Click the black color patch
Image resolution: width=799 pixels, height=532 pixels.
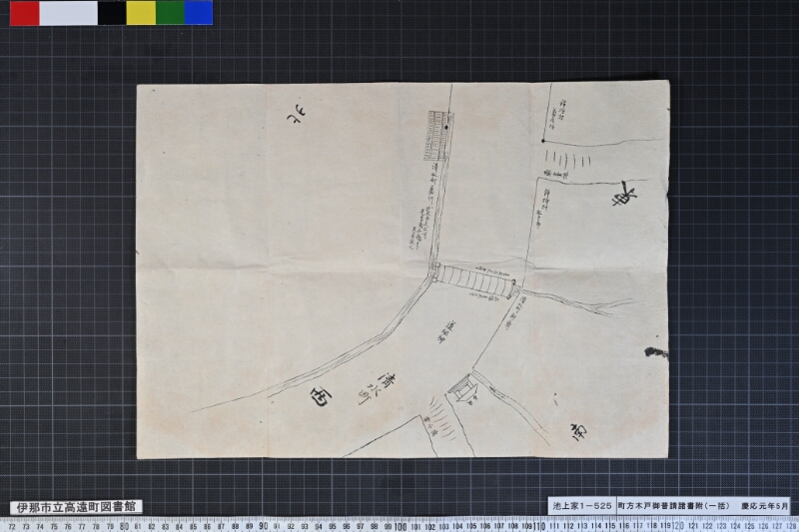coord(112,13)
